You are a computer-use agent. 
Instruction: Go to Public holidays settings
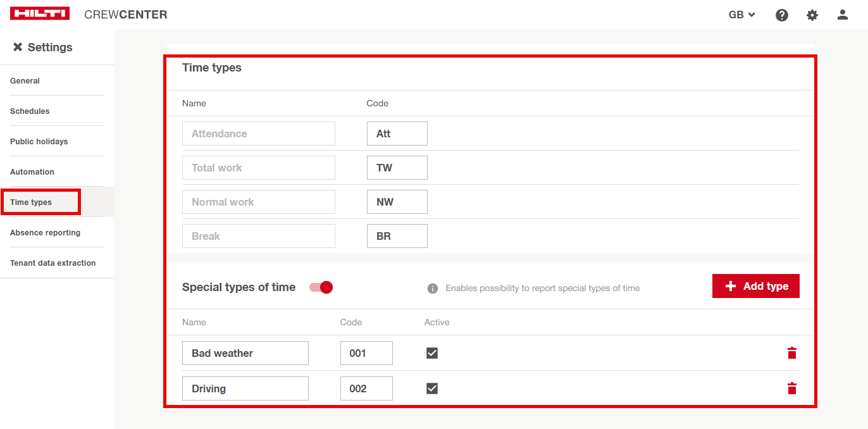coord(39,142)
